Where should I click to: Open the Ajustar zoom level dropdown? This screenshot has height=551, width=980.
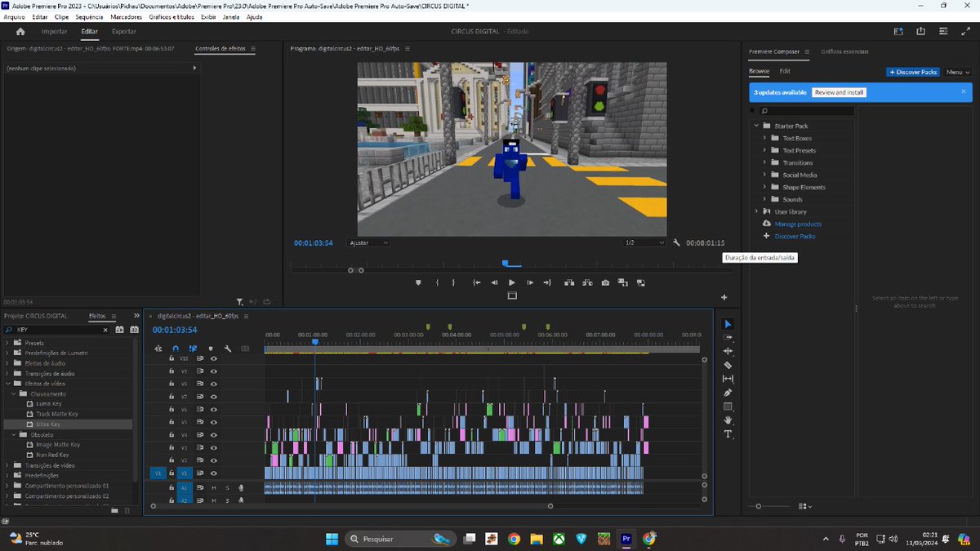(368, 242)
